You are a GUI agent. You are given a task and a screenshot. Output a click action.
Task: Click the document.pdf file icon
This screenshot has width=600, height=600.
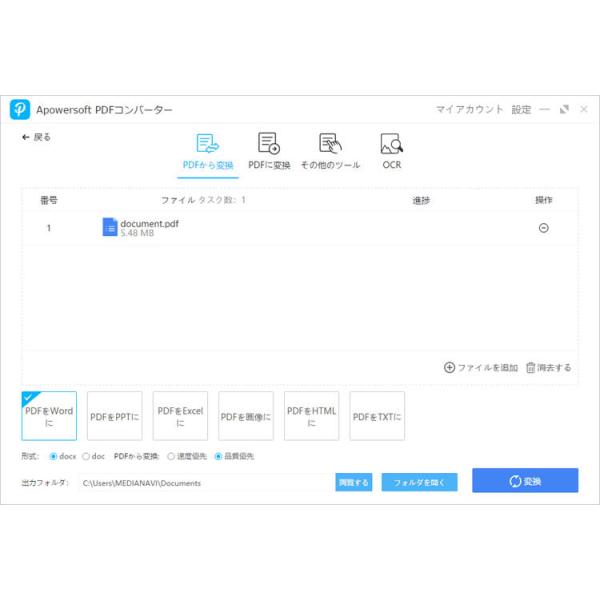coord(110,227)
